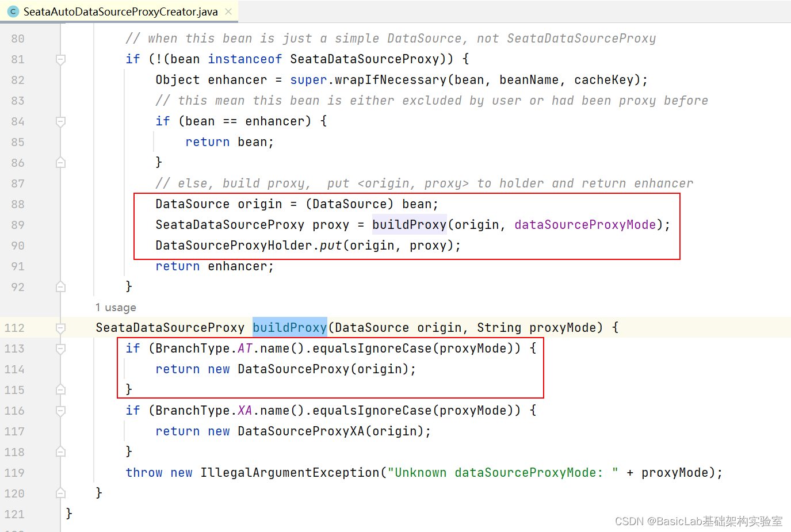Click buildProxy call on line 89
The height and width of the screenshot is (532, 791).
point(410,225)
